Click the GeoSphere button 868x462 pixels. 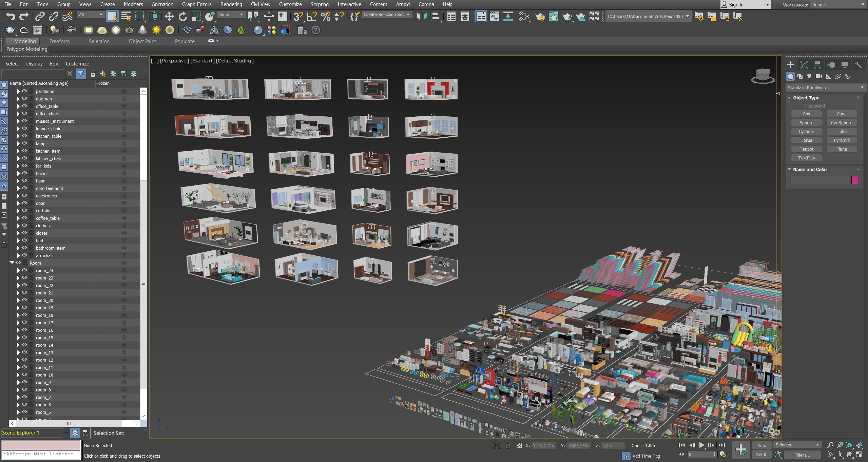841,122
